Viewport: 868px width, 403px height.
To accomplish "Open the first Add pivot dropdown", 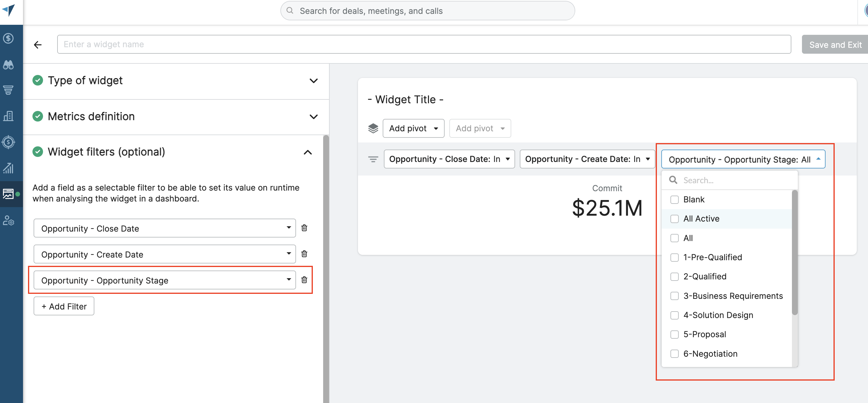I will click(413, 129).
